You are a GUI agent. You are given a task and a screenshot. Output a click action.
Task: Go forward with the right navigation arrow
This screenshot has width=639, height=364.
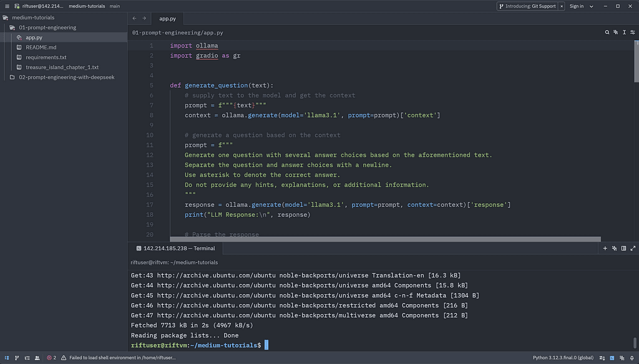tap(144, 18)
